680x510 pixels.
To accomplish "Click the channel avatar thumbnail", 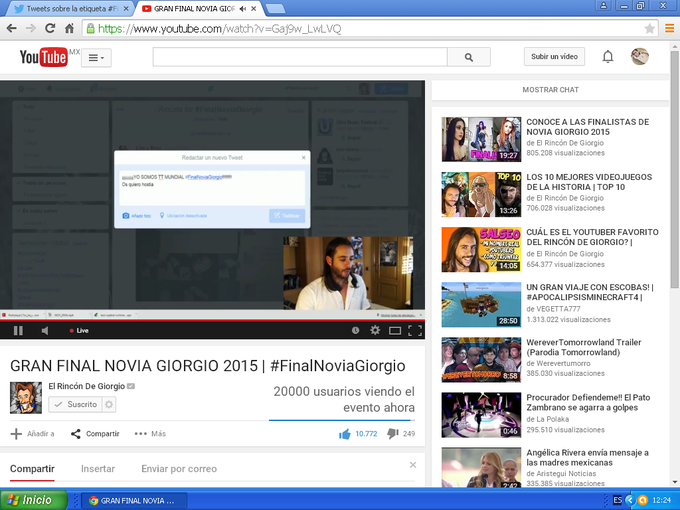I will coord(26,398).
